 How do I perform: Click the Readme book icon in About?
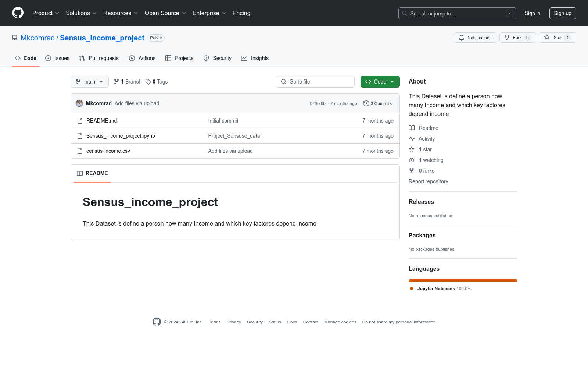(412, 128)
